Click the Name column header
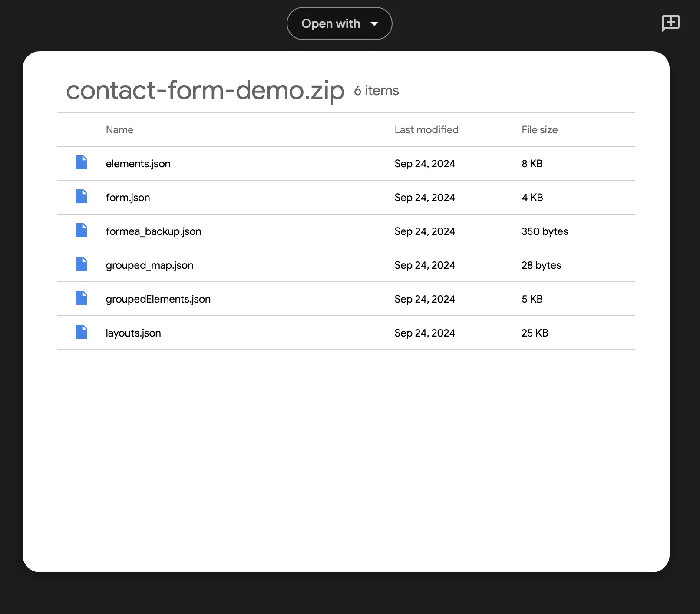Image resolution: width=700 pixels, height=614 pixels. (119, 130)
